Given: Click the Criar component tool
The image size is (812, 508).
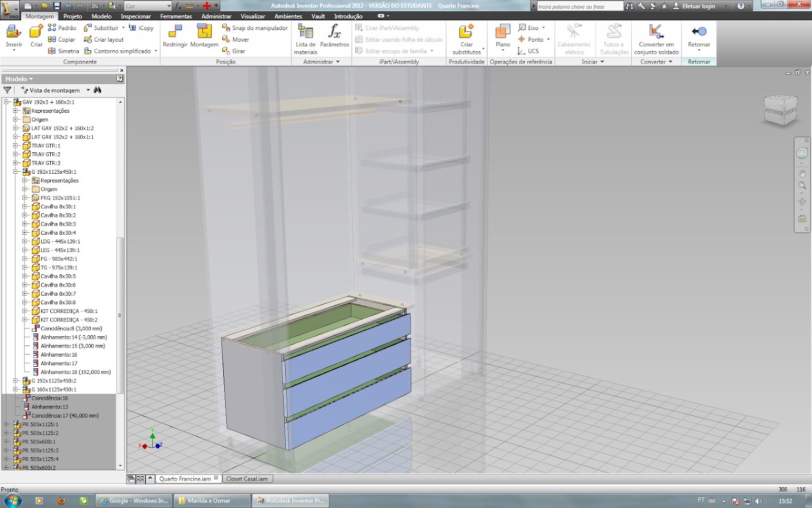Looking at the screenshot, I should pyautogui.click(x=36, y=36).
